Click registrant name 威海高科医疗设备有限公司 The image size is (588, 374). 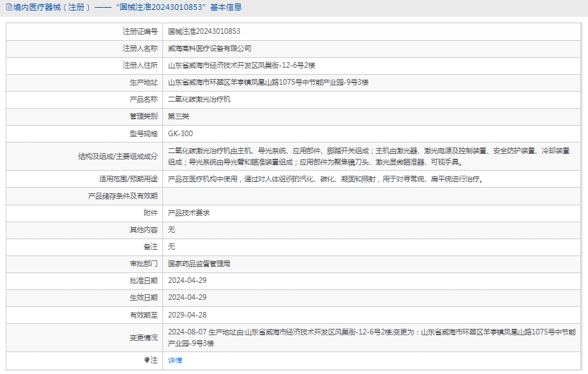[x=209, y=49]
